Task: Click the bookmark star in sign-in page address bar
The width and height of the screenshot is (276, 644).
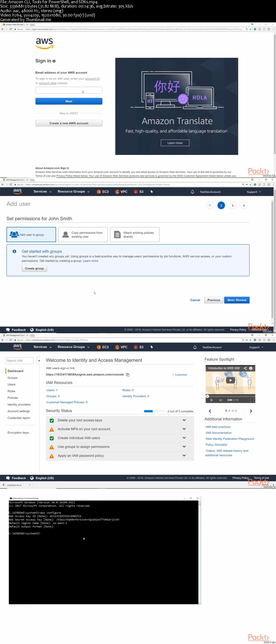Action: tap(250, 29)
